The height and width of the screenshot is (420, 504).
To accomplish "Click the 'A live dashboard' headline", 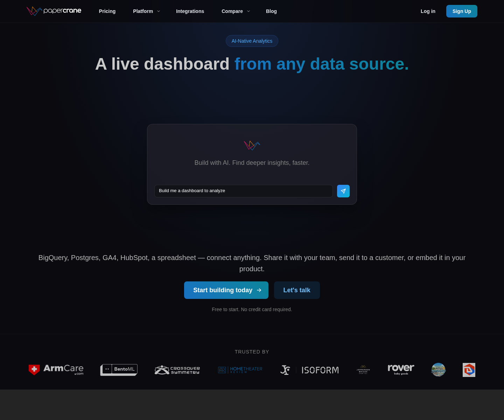I will 162,64.
